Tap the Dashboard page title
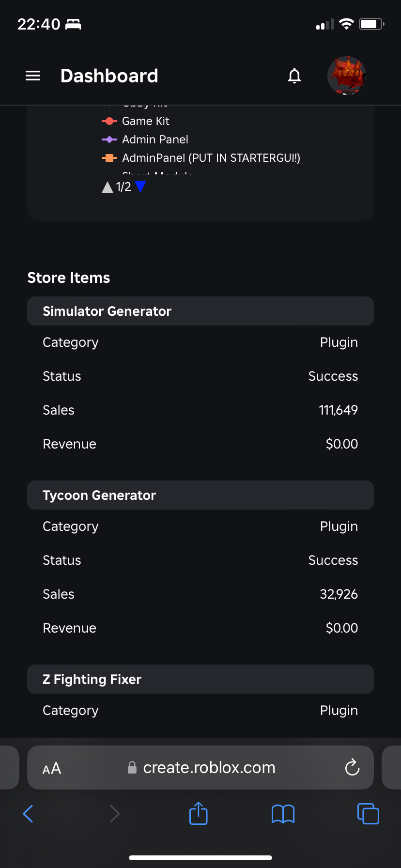The height and width of the screenshot is (868, 401). pos(109,76)
